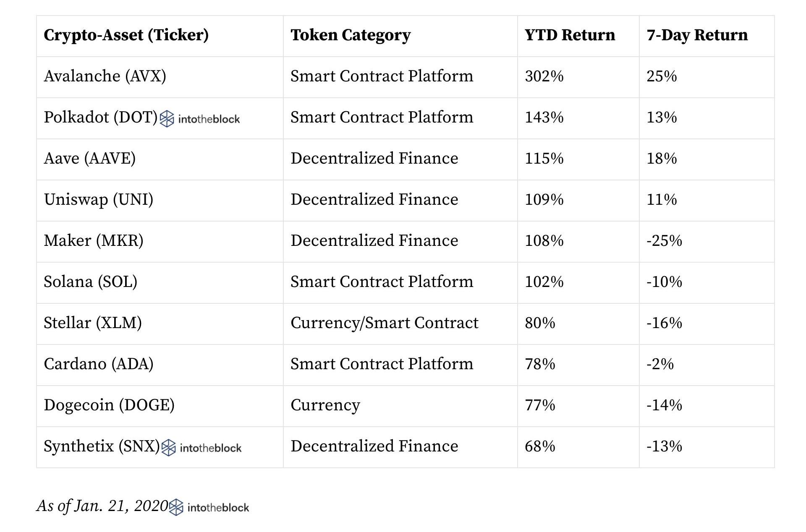
Task: Click the YTD Return column header
Action: point(570,35)
